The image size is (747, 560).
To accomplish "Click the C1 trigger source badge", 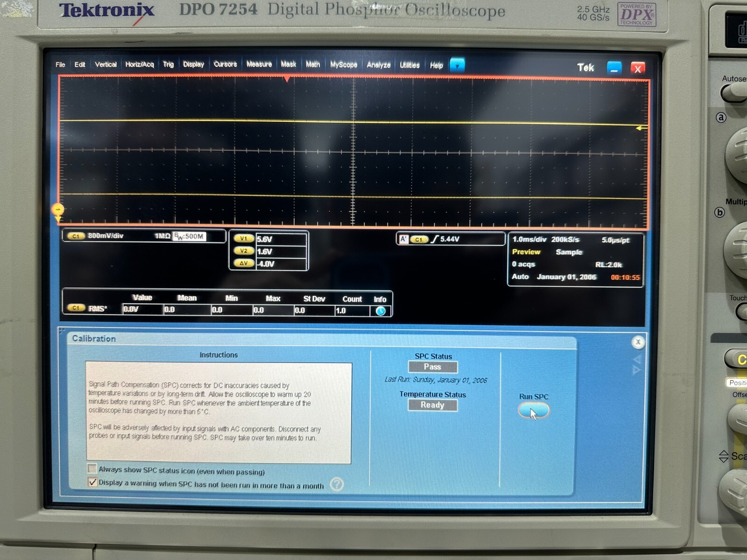I will click(419, 240).
